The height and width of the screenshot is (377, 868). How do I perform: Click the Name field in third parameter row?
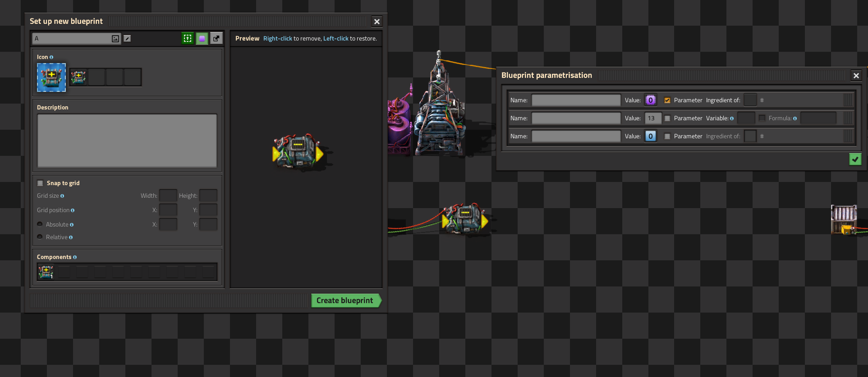576,136
